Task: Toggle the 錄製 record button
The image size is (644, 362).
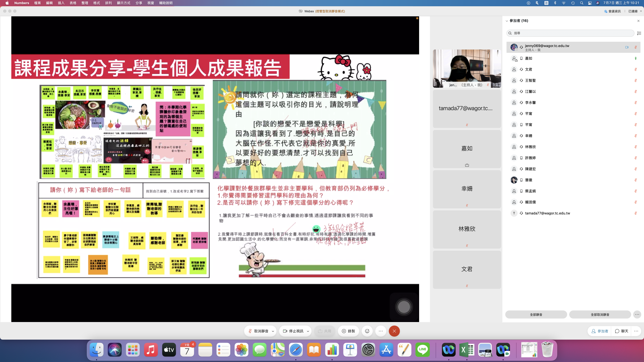Action: coord(348,331)
